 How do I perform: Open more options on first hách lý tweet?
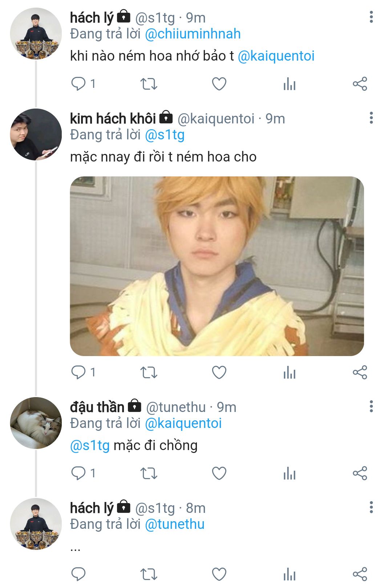click(x=371, y=17)
